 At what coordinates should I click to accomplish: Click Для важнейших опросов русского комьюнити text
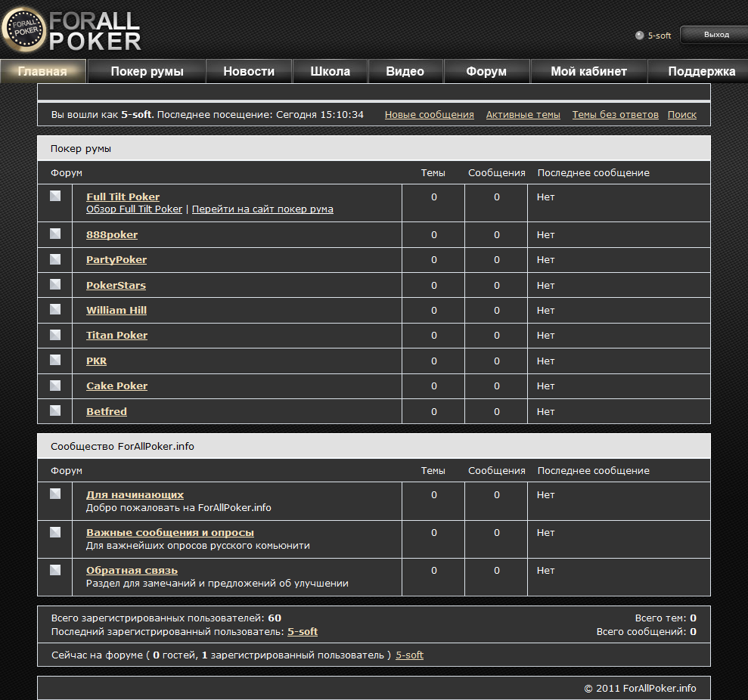(198, 546)
